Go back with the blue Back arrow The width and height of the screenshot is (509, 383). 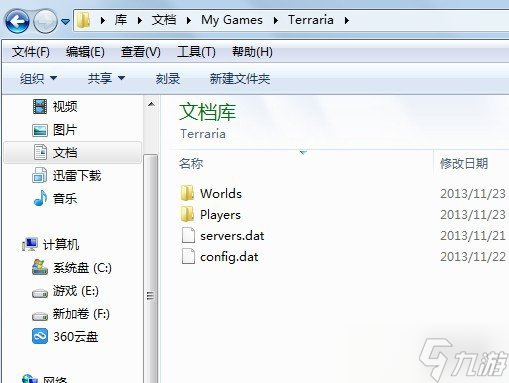tap(17, 21)
